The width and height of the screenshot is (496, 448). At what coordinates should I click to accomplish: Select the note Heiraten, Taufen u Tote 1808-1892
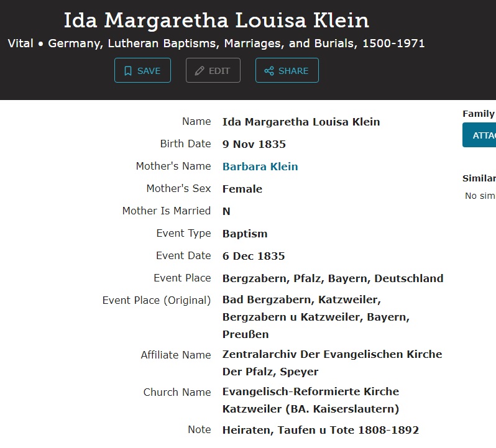point(321,430)
